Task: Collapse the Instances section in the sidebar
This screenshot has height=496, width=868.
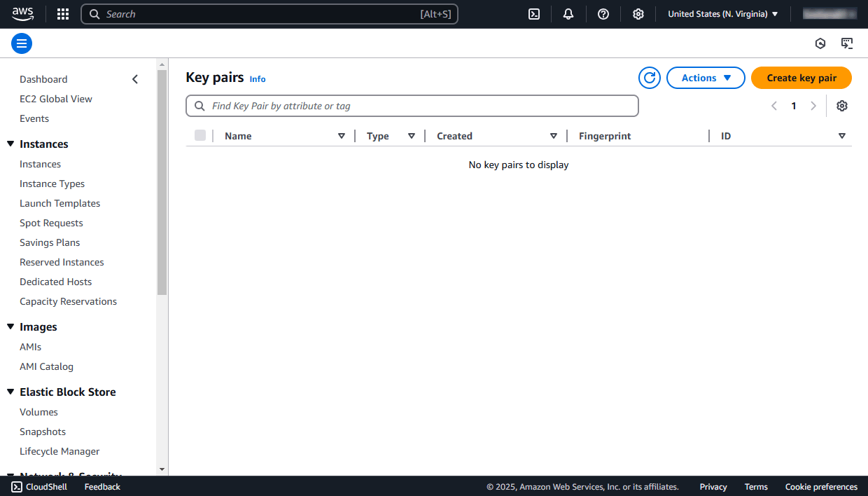Action: (x=10, y=144)
